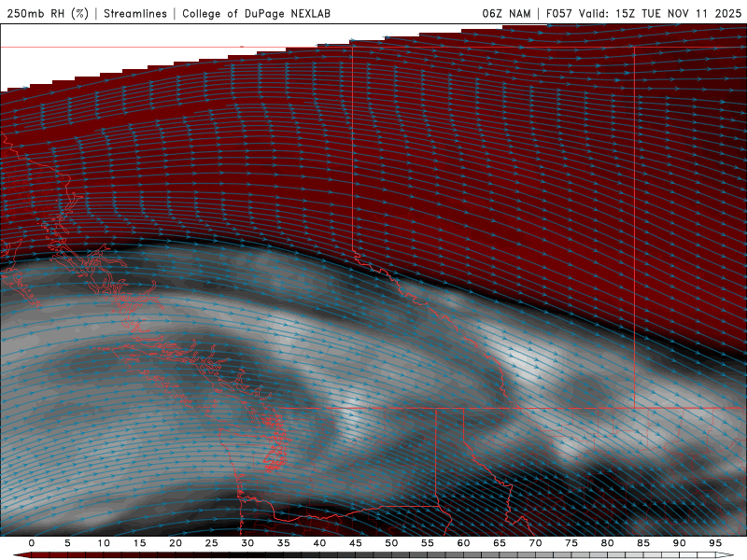Click the "0" colorbar scale label
Viewport: 747px width, 560px height.
coord(32,543)
